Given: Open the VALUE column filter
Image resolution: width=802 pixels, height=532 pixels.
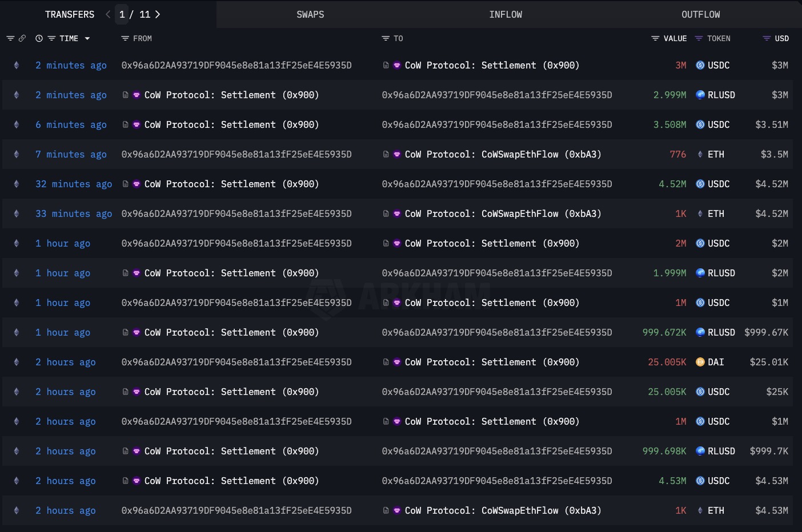Looking at the screenshot, I should pyautogui.click(x=655, y=38).
